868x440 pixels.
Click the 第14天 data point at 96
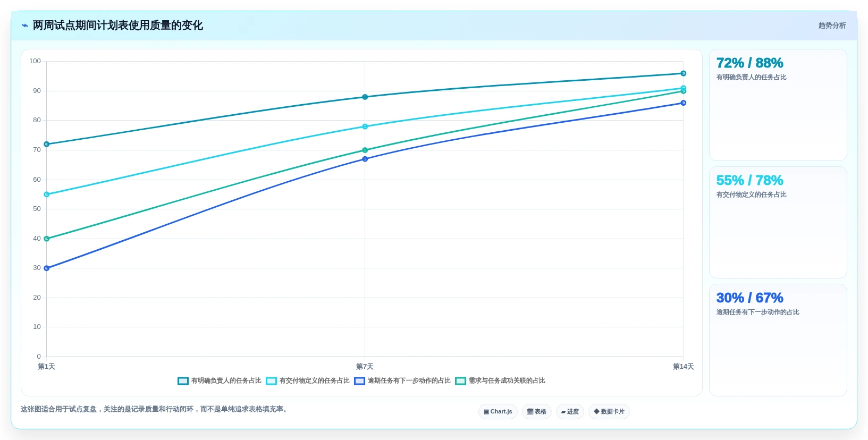(684, 73)
